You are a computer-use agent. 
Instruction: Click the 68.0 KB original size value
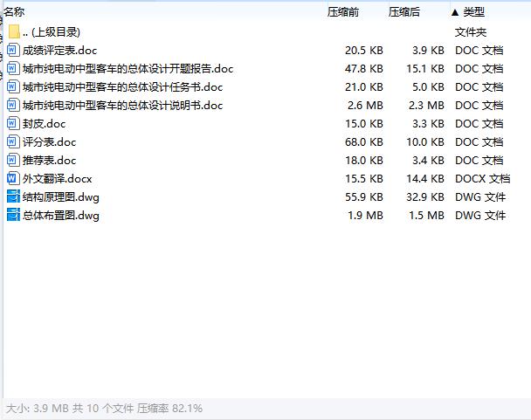364,142
